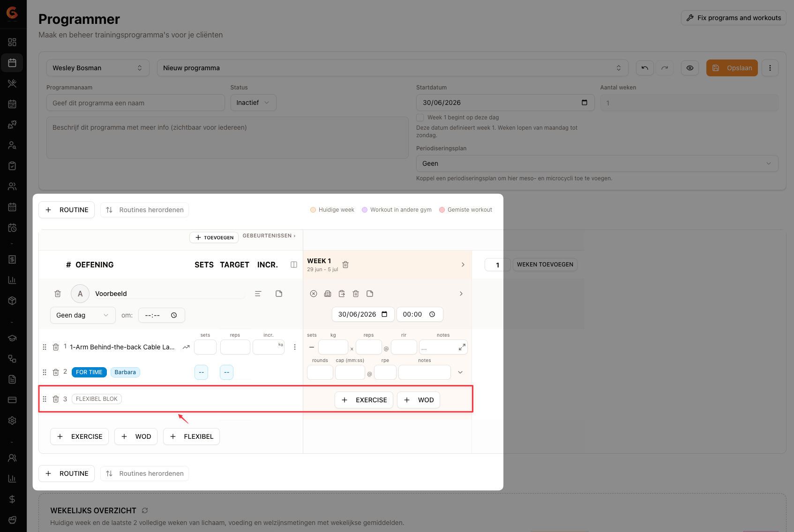Open the clipboard check sidebar icon
Viewport: 794px width, 532px height.
(x=12, y=166)
